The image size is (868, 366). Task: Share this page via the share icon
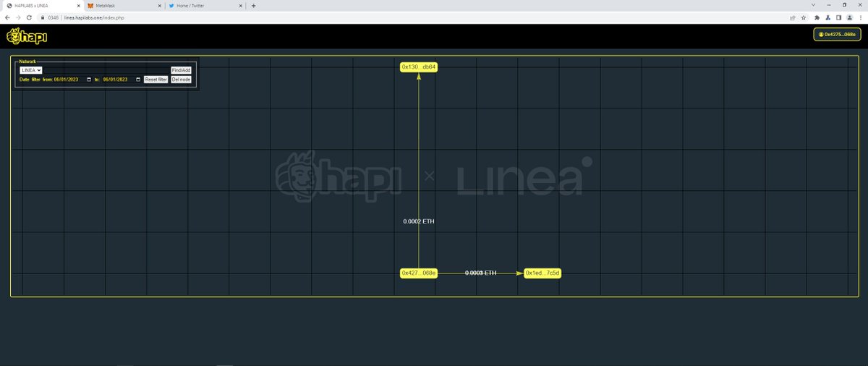point(793,17)
